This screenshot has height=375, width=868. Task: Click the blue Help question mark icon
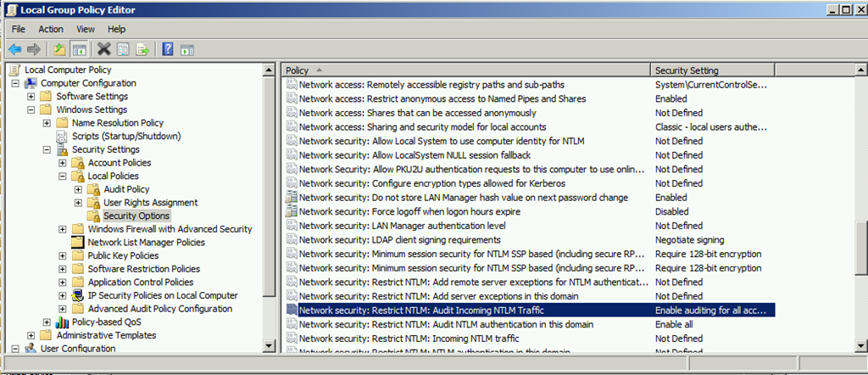pos(168,49)
